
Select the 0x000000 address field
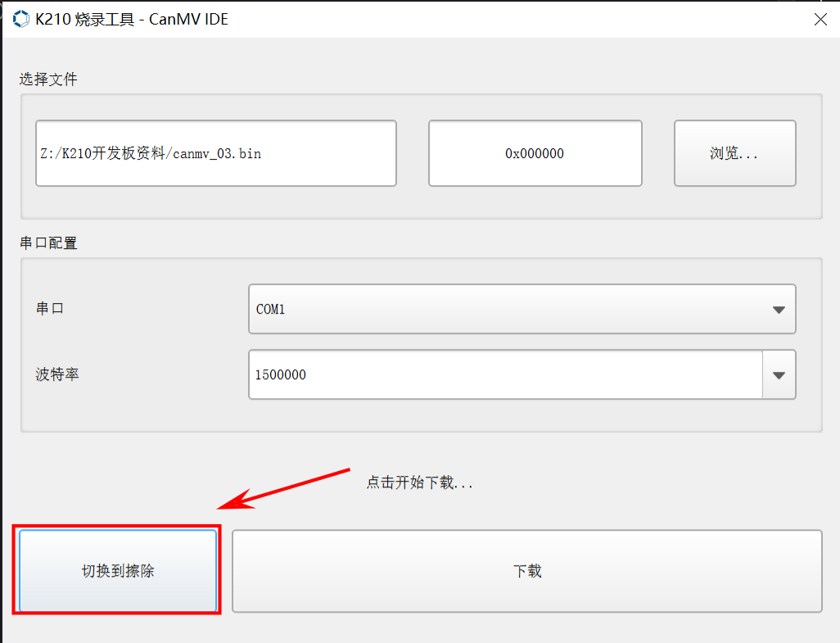point(535,153)
